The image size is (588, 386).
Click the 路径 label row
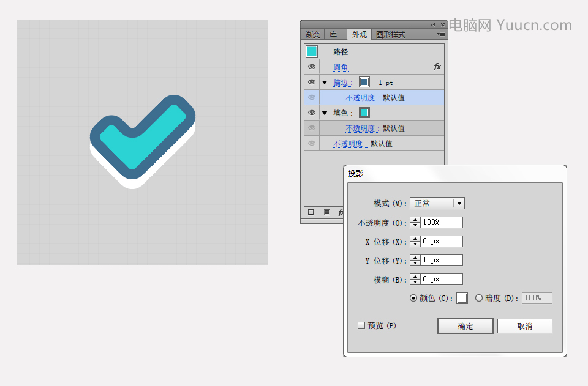[374, 51]
